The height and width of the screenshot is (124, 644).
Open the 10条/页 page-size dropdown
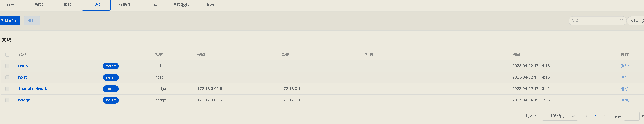pyautogui.click(x=560, y=116)
